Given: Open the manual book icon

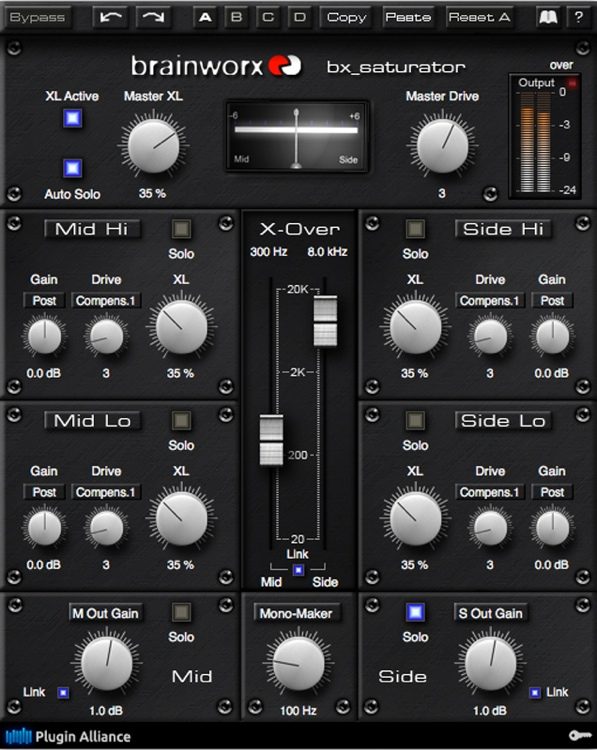Looking at the screenshot, I should click(x=548, y=17).
